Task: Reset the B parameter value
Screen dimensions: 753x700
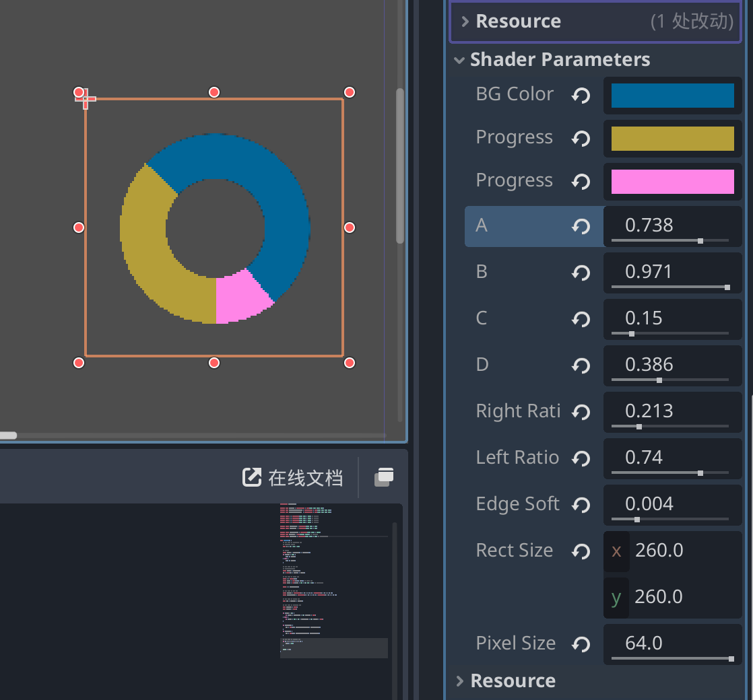Action: [581, 273]
